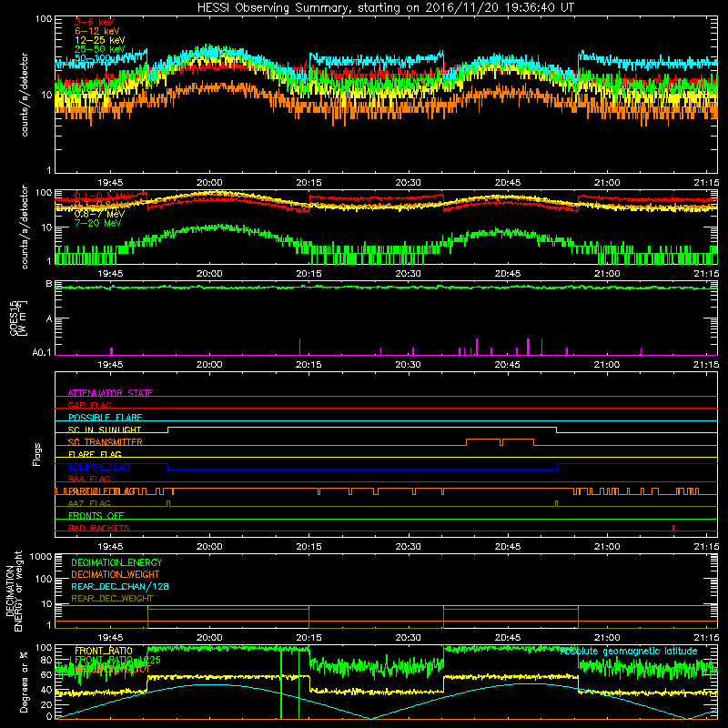Screen dimensions: 728x728
Task: Click the GAP_FLAG label
Action: 89,405
